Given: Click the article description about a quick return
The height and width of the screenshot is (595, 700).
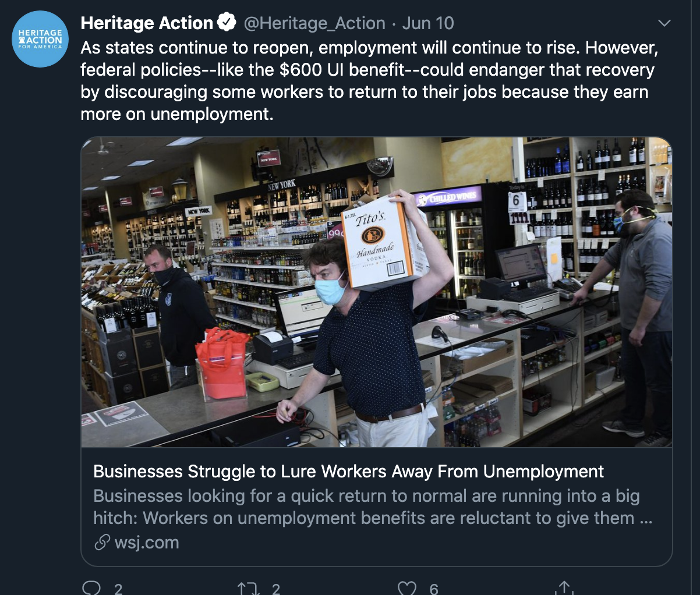Looking at the screenshot, I should point(373,507).
